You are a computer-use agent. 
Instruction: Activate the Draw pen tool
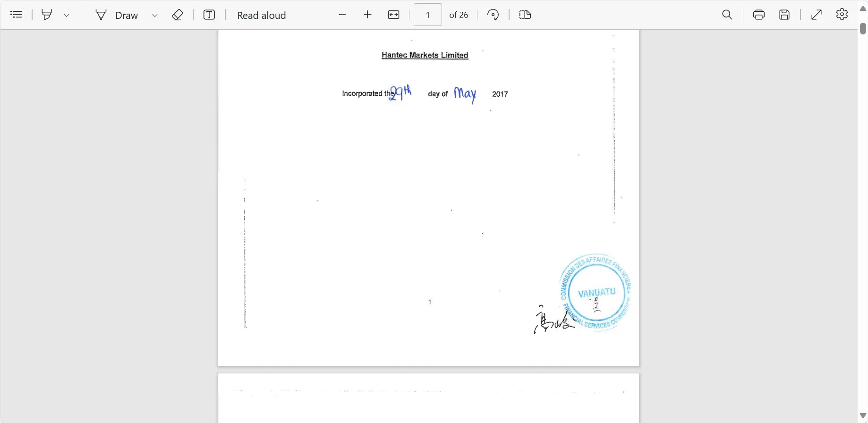coord(117,15)
